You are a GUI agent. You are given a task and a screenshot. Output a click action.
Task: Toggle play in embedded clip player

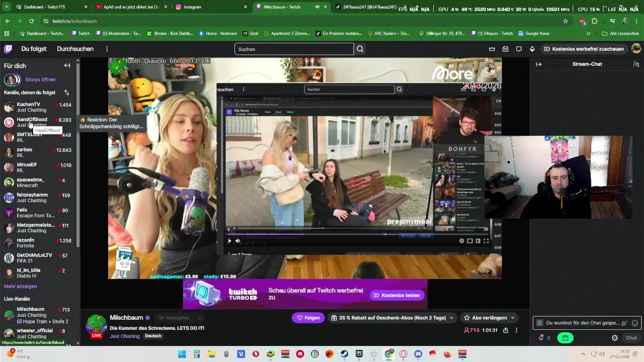229,241
